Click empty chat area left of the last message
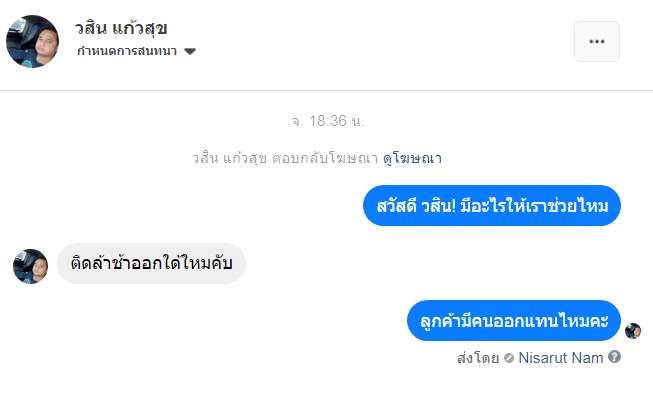Viewport: 653px width, 420px height. 200,320
